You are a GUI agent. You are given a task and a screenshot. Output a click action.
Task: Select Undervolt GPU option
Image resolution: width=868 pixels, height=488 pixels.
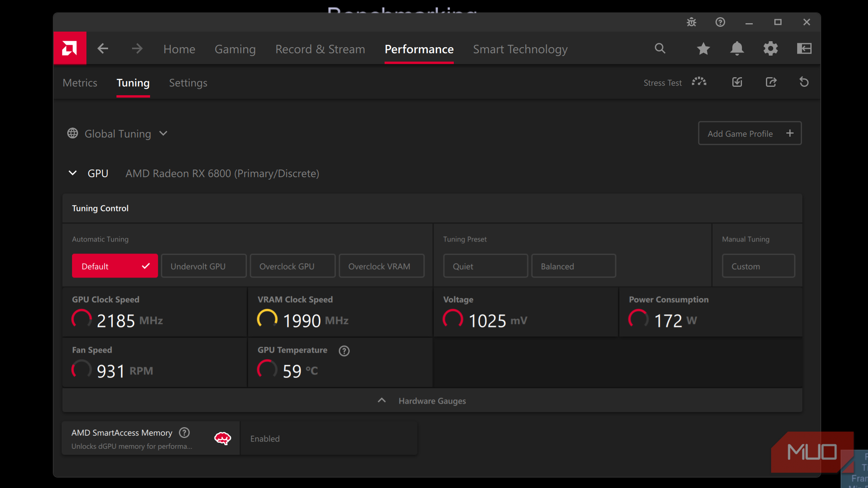204,266
